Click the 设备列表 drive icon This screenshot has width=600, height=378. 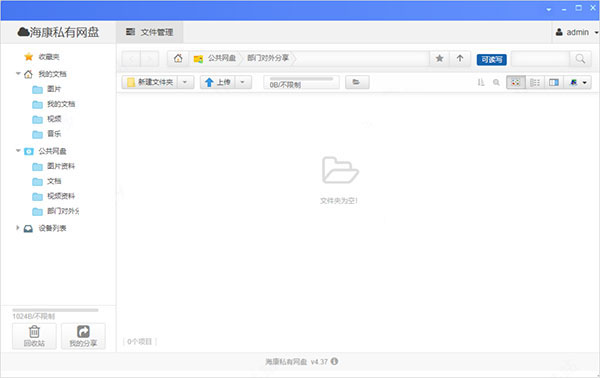(28, 229)
